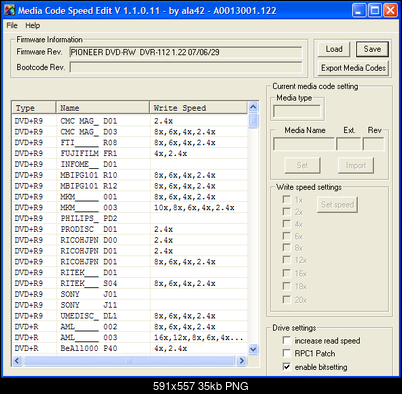The width and height of the screenshot is (402, 394).
Task: Select the PHILIPS_ PD2 row
Action: click(130, 218)
